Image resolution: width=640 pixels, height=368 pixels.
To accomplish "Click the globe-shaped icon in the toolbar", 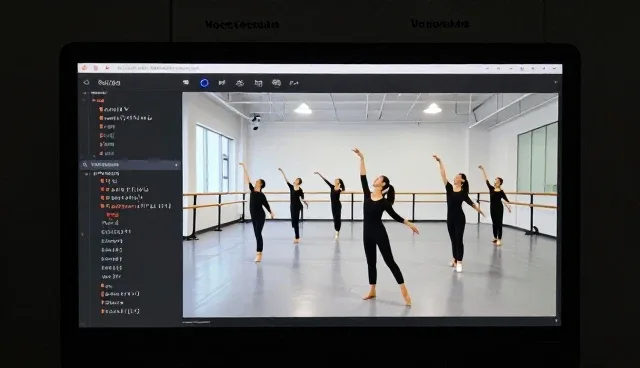I will pyautogui.click(x=276, y=83).
